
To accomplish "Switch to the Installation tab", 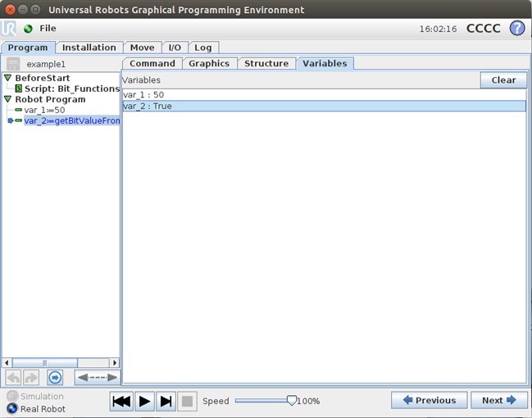I will pos(89,48).
